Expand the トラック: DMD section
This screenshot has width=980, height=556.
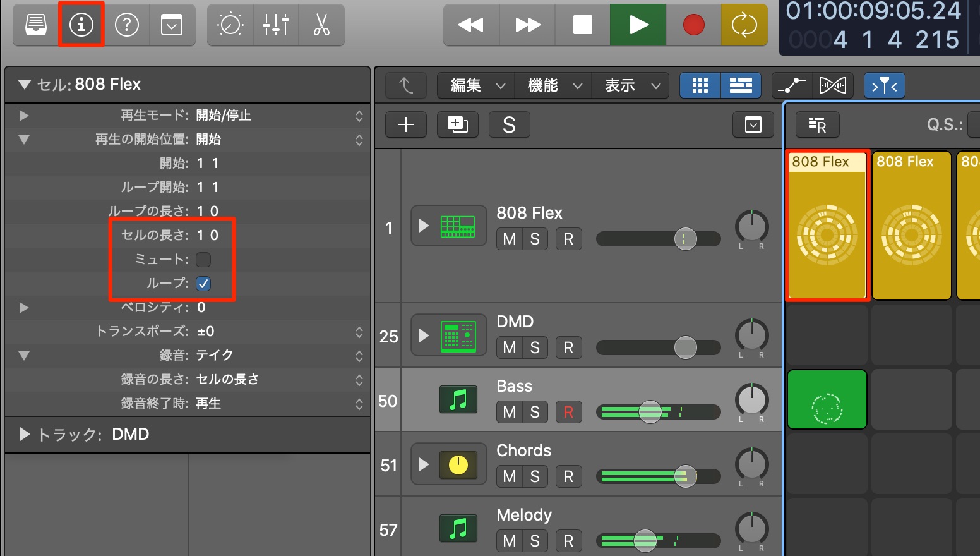point(25,434)
